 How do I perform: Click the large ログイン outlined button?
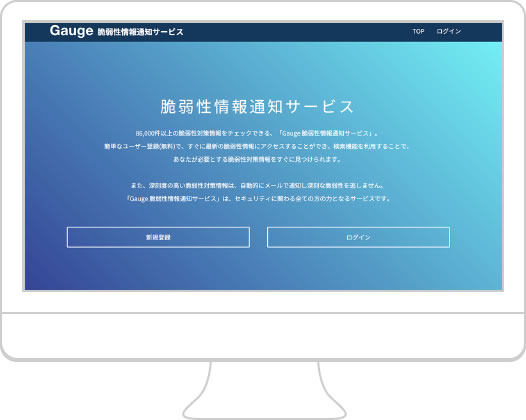[358, 237]
